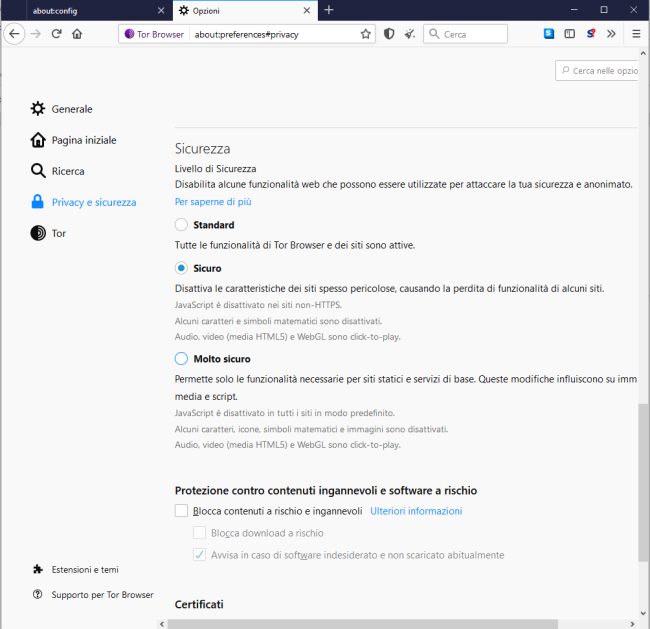
Task: Open Supporto per Tor Browser link
Action: (93, 595)
